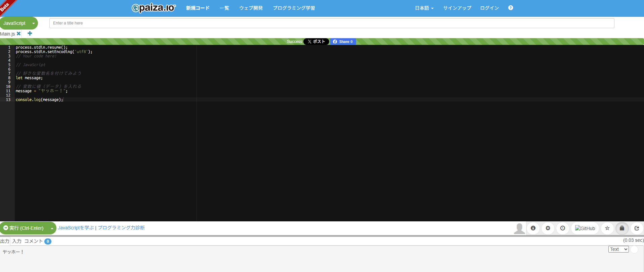Open the ウェブ開発 menu item

click(251, 8)
